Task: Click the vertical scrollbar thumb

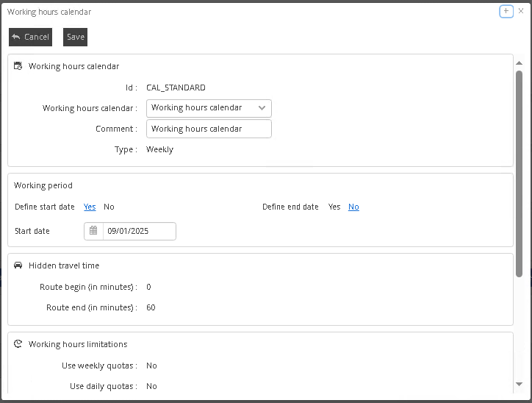Action: (519, 173)
